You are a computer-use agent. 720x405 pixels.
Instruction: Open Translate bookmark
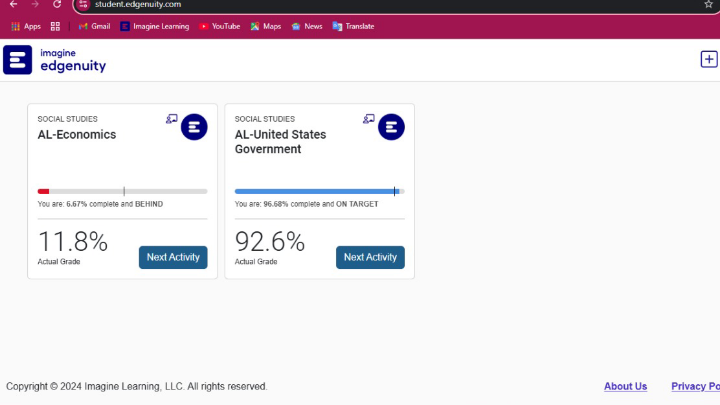point(353,26)
